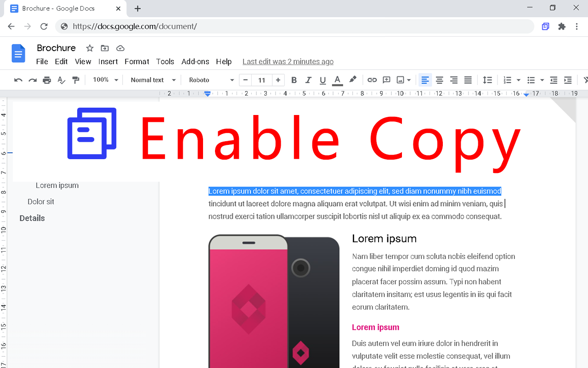Insert a link with the chain icon
This screenshot has height=368, width=588.
(372, 80)
